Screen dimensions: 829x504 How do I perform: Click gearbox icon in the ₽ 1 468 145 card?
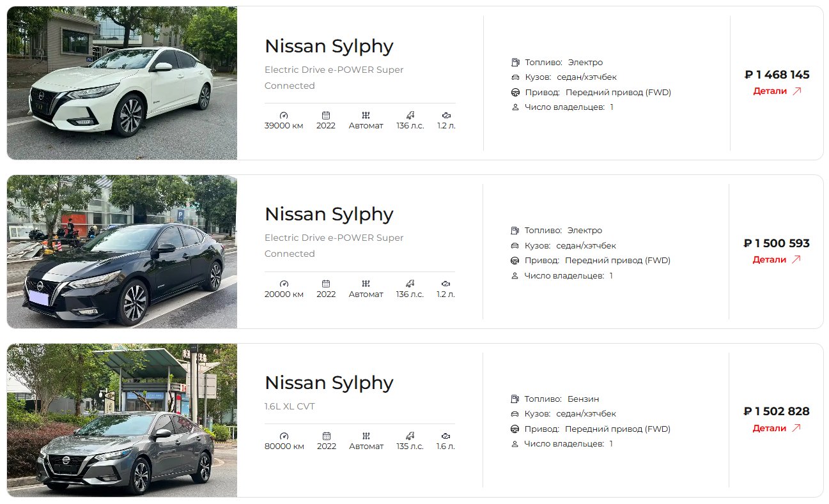[366, 115]
